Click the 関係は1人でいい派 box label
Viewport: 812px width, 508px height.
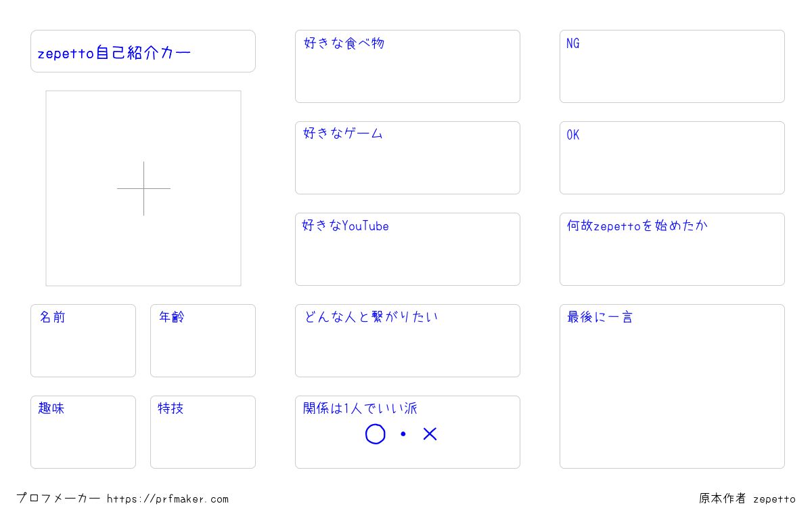tap(360, 408)
